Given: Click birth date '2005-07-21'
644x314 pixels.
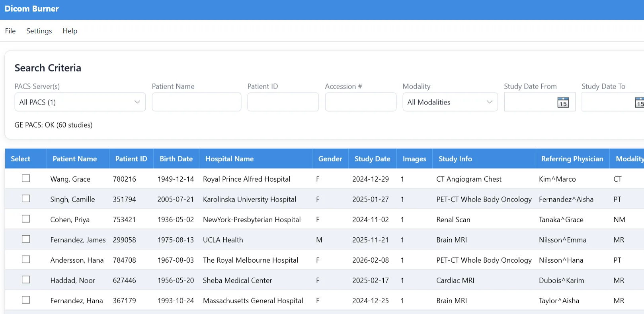Looking at the screenshot, I should pos(176,200).
